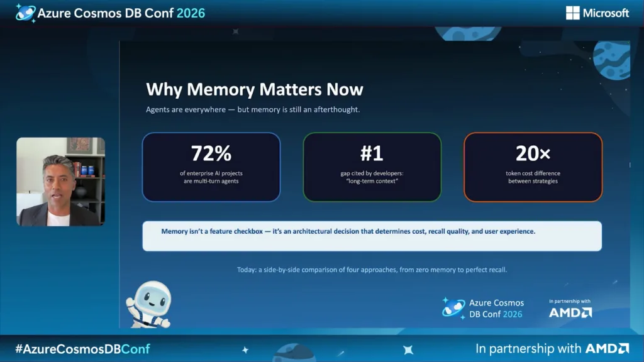The image size is (644, 362).
Task: Click 'gap cited by developers' caption
Action: pos(372,177)
